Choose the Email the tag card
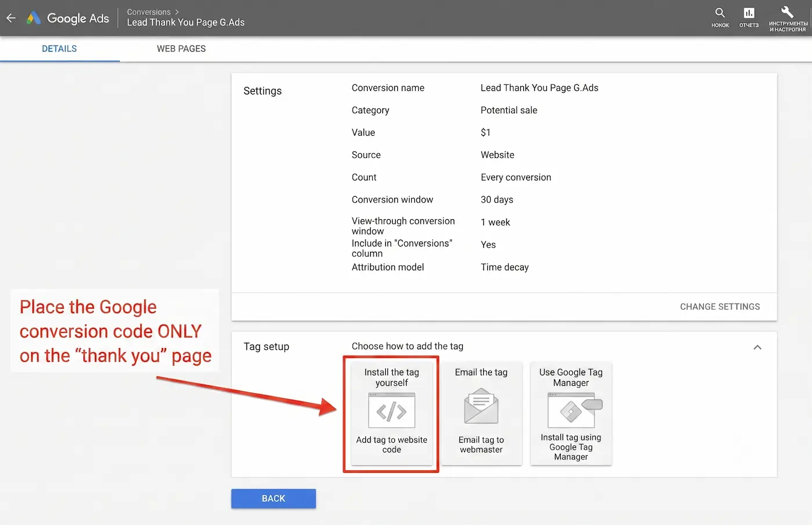The height and width of the screenshot is (525, 812). tap(481, 413)
